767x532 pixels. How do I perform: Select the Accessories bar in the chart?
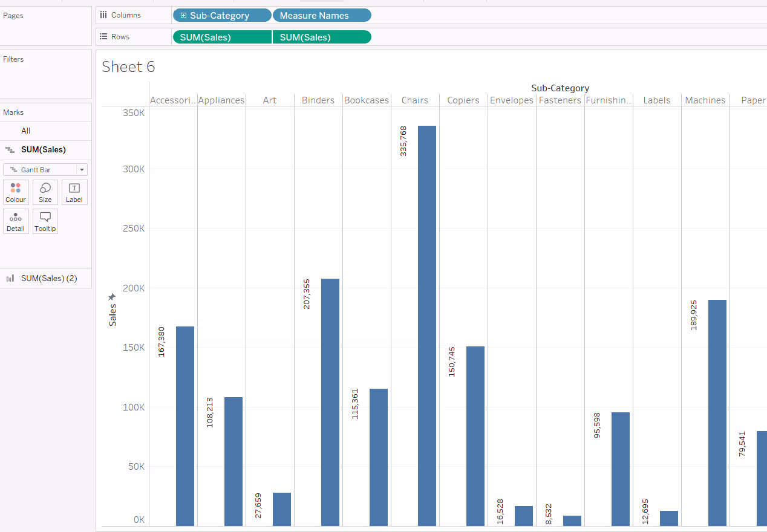click(x=185, y=426)
